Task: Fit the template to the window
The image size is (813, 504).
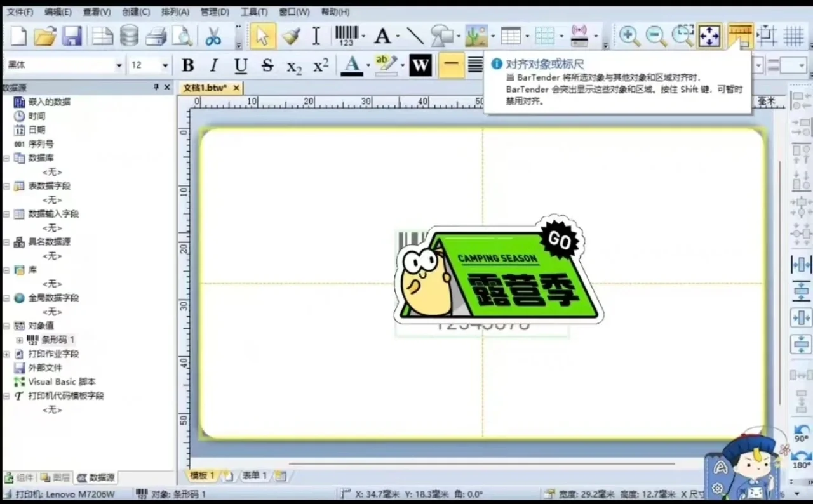Action: point(709,36)
